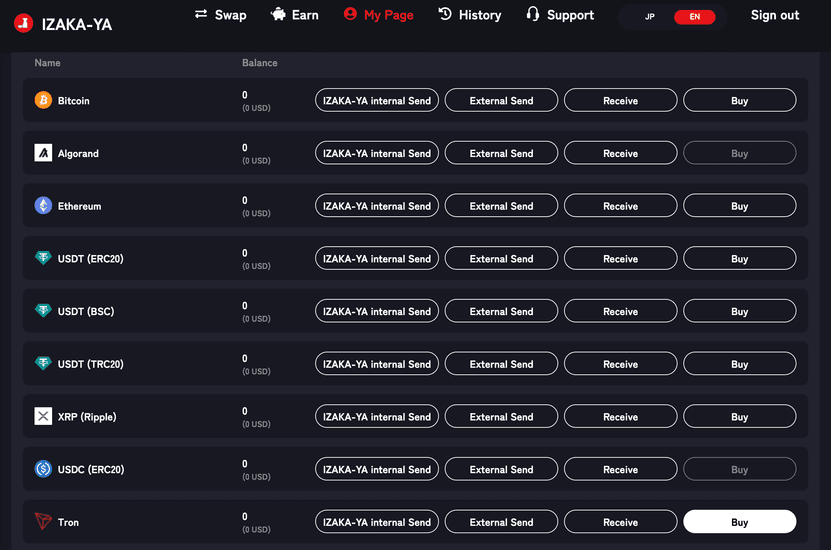Viewport: 831px width, 550px height.
Task: Click XRP (Ripple) Receive button
Action: coord(621,416)
